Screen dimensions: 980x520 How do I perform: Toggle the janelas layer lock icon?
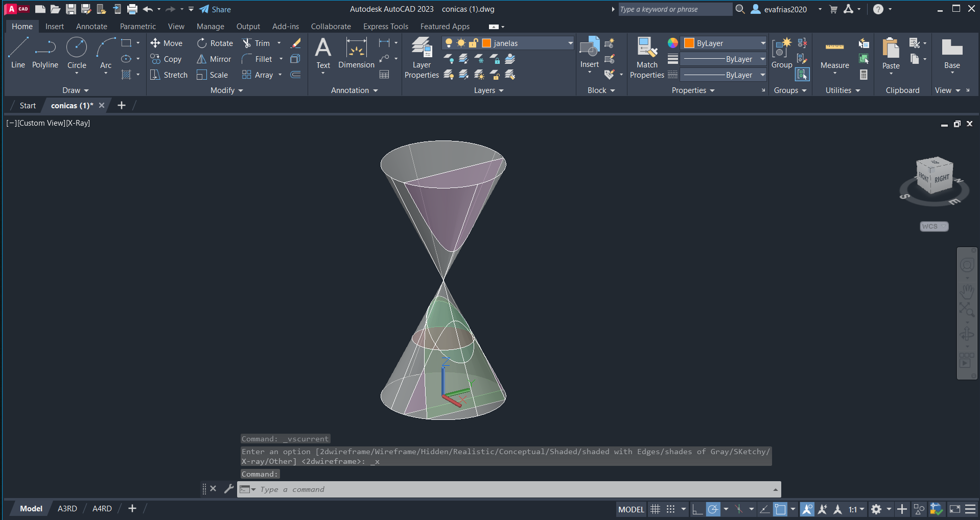[x=474, y=43]
